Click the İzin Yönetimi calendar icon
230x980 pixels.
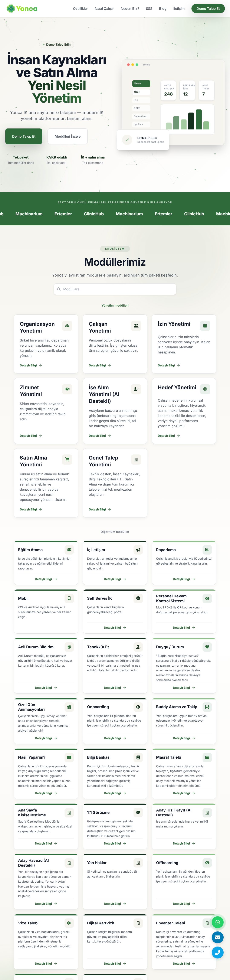(x=205, y=325)
